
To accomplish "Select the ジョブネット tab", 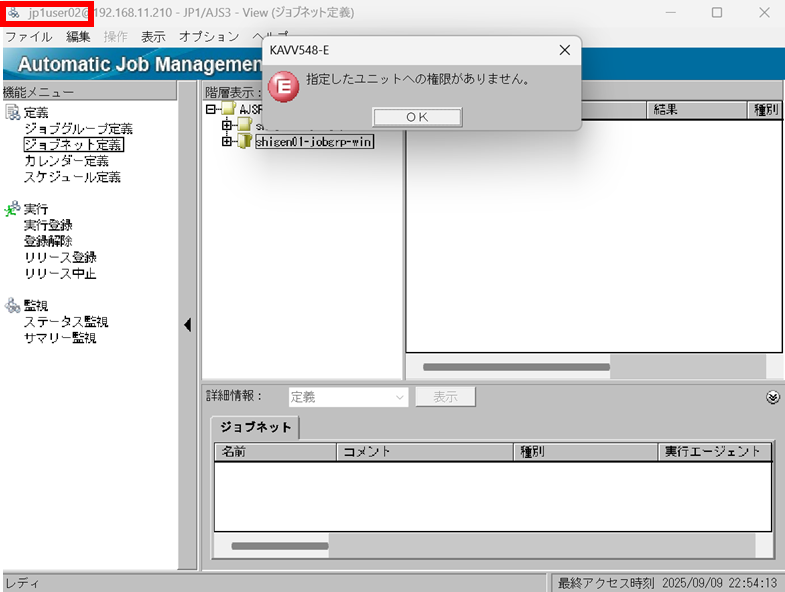I will click(256, 427).
